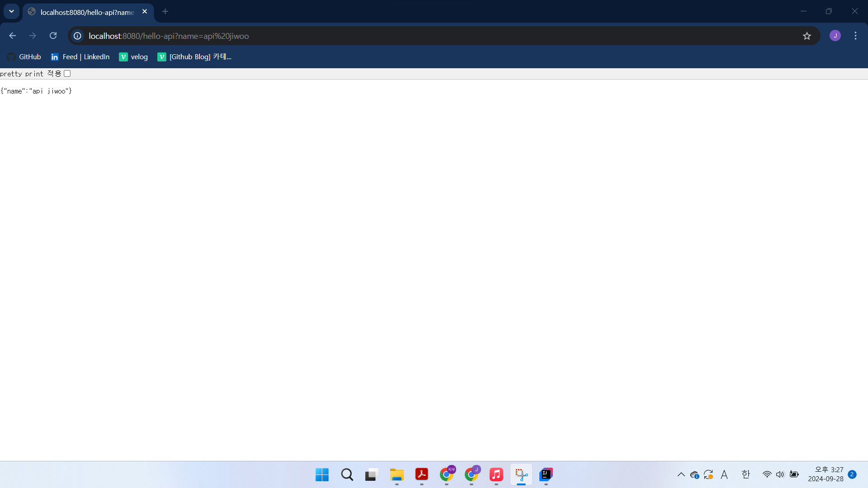Reload the current page
This screenshot has height=488, width=868.
tap(53, 36)
